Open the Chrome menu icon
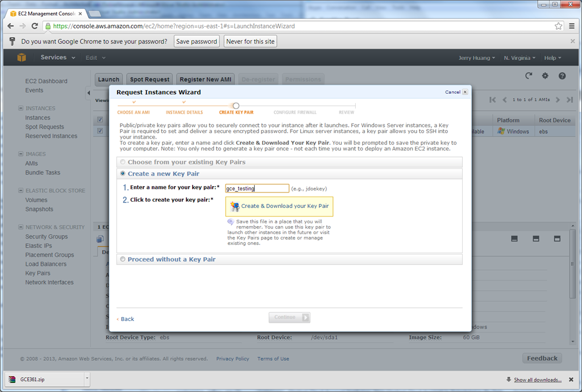 click(x=572, y=26)
